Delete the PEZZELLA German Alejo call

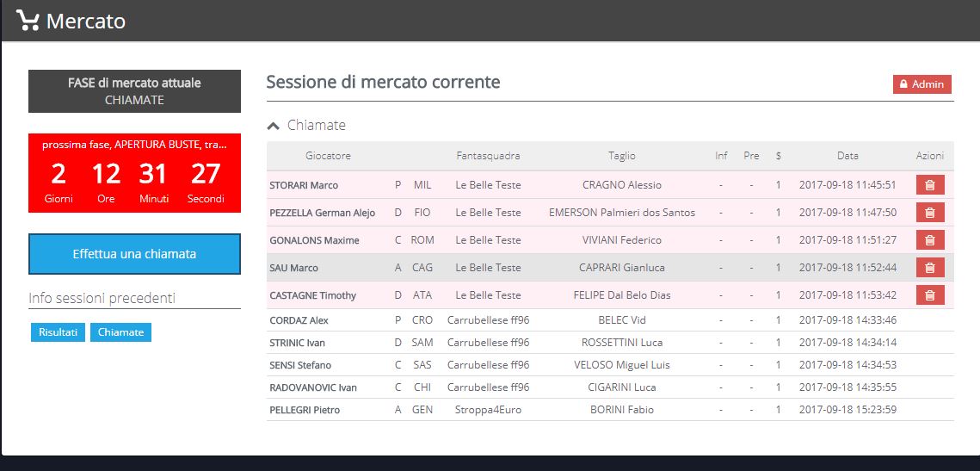(929, 213)
